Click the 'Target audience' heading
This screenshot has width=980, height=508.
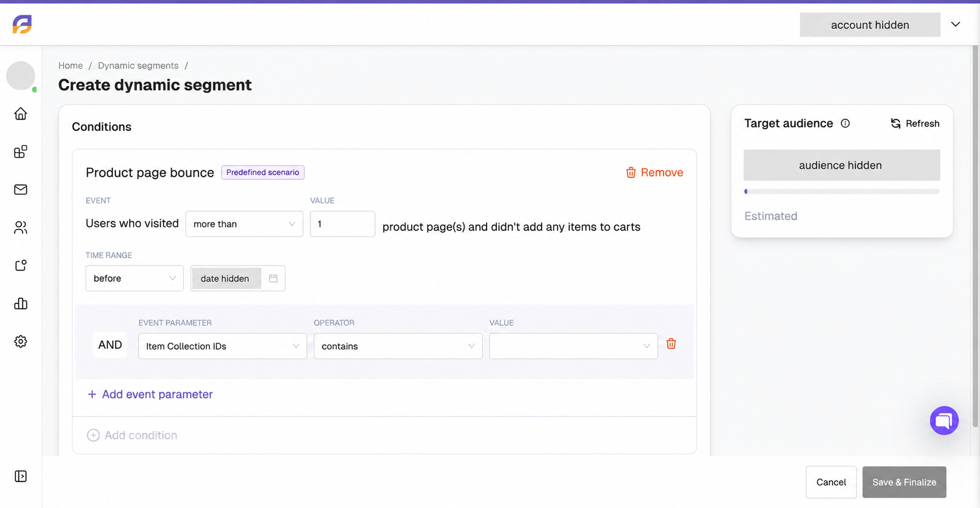788,123
